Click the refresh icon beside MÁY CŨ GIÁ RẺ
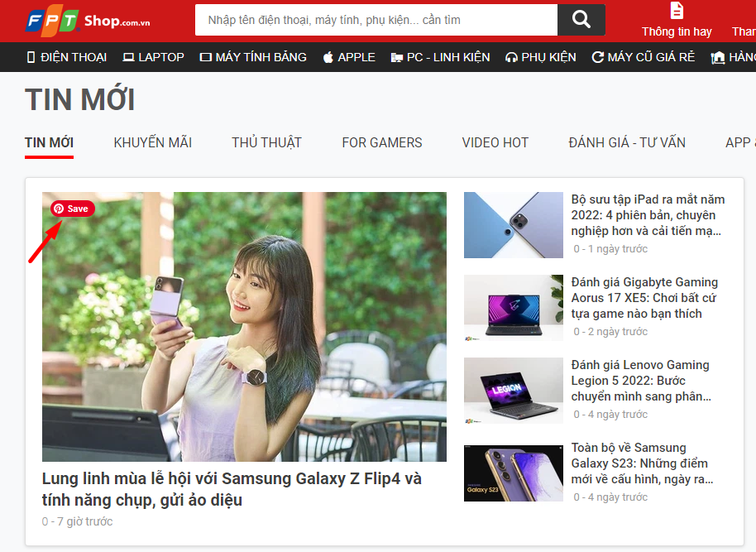Viewport: 756px width, 552px height. pos(597,57)
